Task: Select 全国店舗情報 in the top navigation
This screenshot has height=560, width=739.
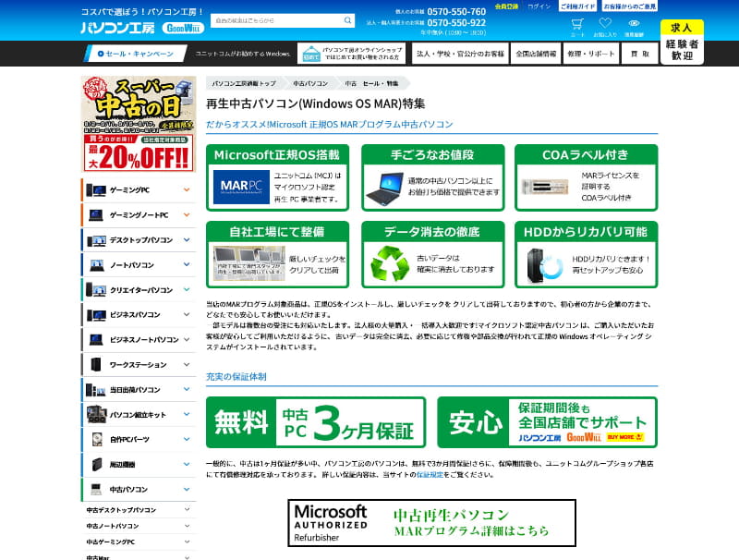Action: (536, 53)
